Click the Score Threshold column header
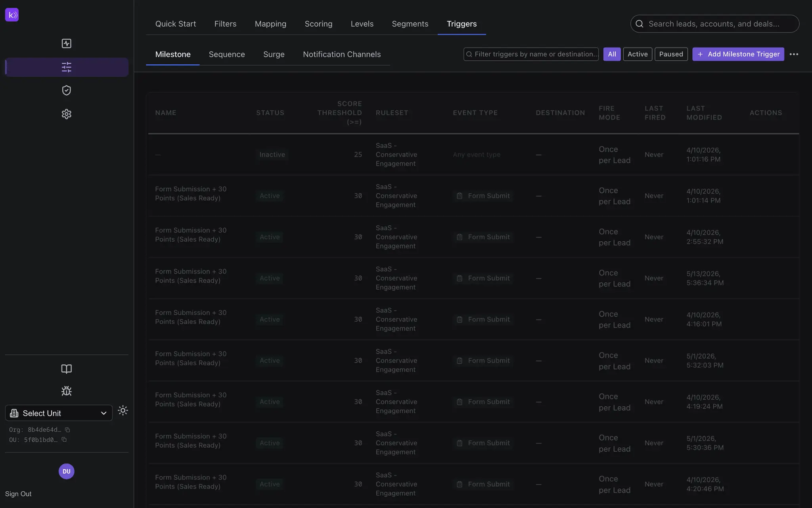Viewport: 812px width, 508px height. click(339, 113)
